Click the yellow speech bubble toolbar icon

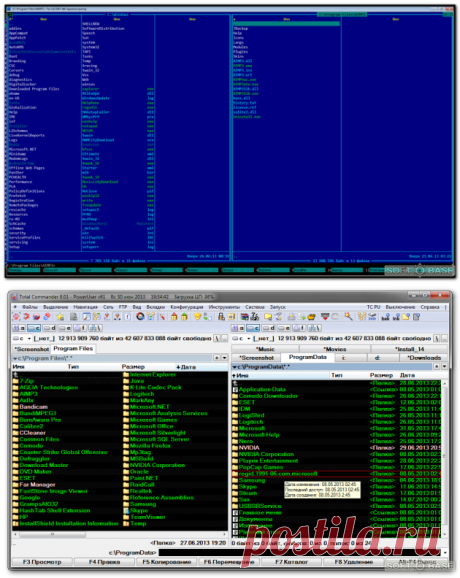(x=268, y=316)
